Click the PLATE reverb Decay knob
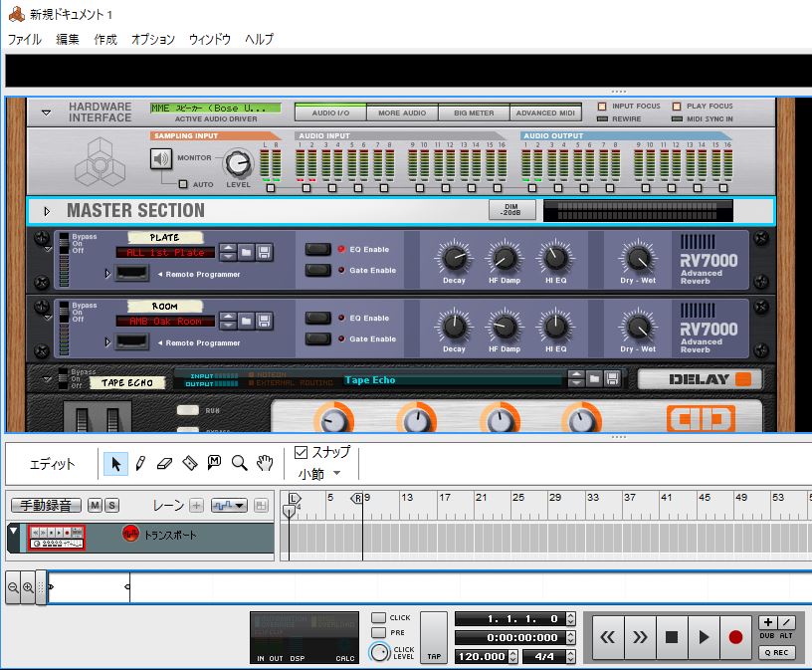 point(454,258)
